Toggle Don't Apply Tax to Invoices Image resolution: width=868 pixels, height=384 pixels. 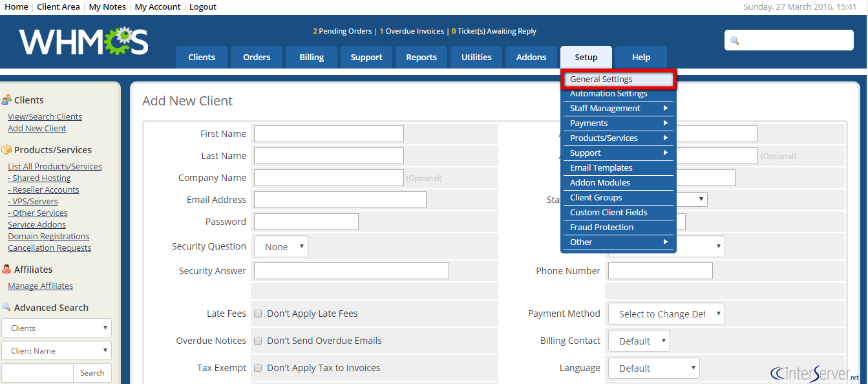click(x=258, y=368)
